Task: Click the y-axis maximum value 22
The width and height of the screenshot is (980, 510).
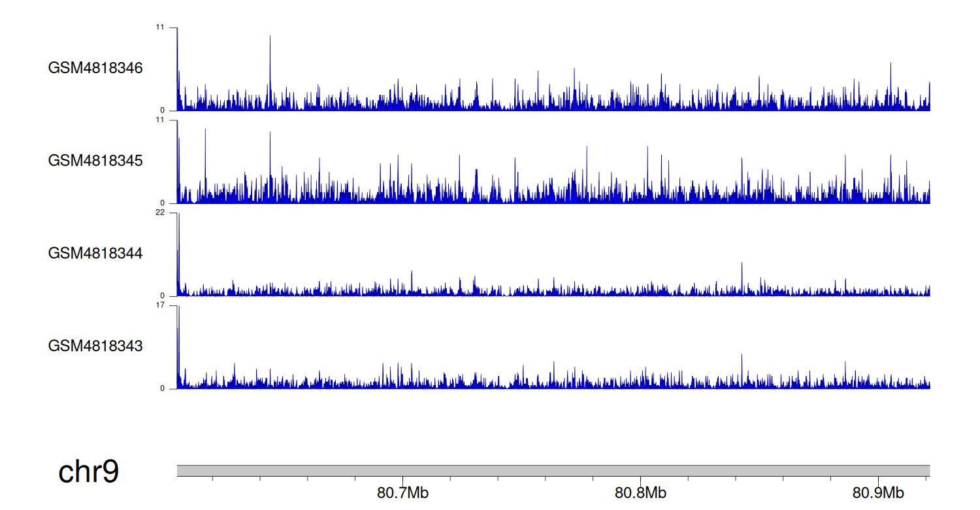Action: point(159,212)
